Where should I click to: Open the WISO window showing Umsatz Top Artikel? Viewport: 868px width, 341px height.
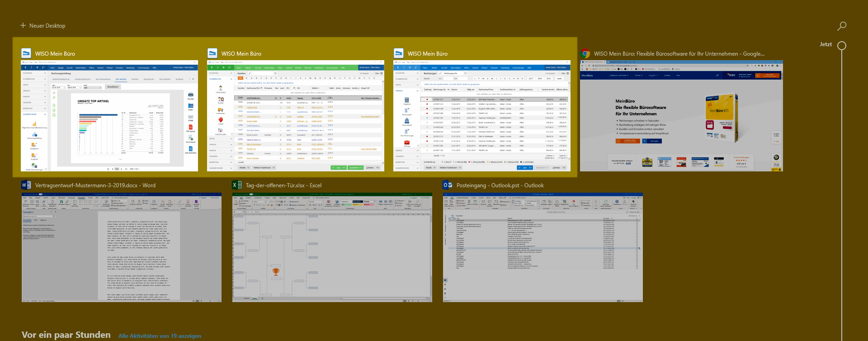(109, 116)
